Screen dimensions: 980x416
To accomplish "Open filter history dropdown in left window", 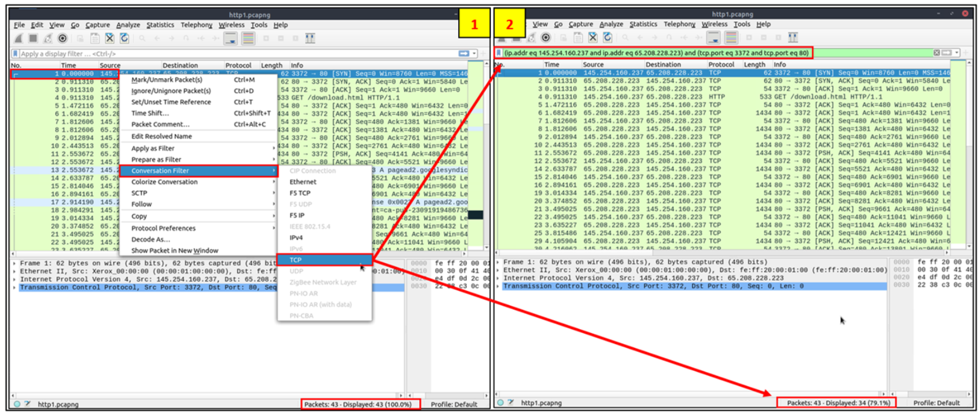I will (474, 53).
